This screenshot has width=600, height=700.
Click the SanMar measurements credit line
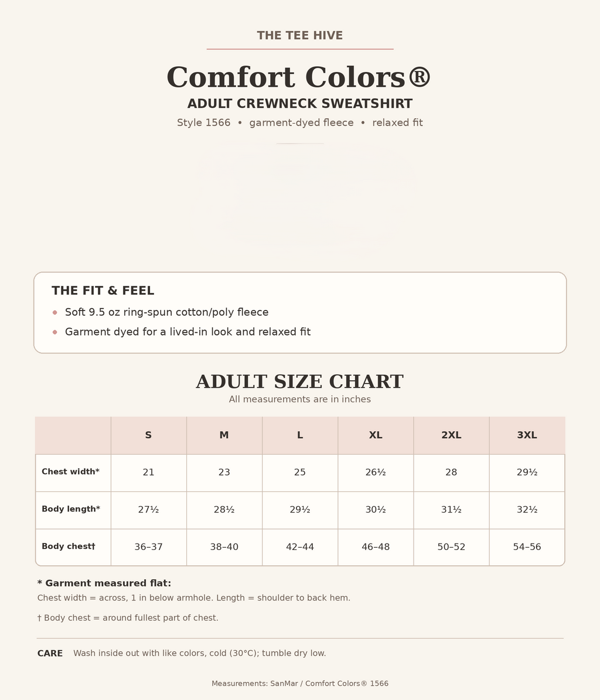point(300,684)
